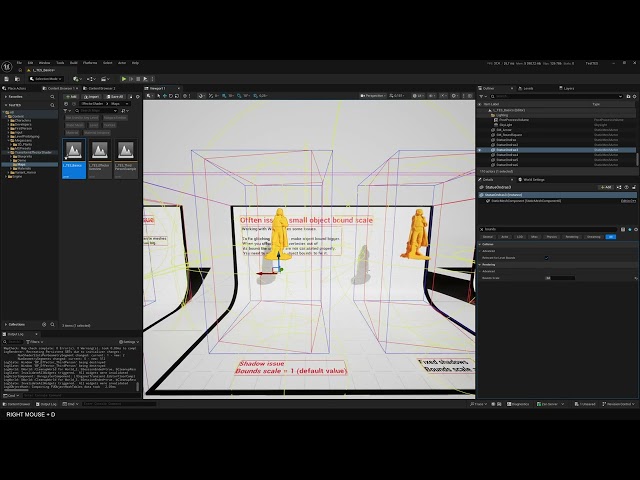Select the Characters folder in tree

23,120
